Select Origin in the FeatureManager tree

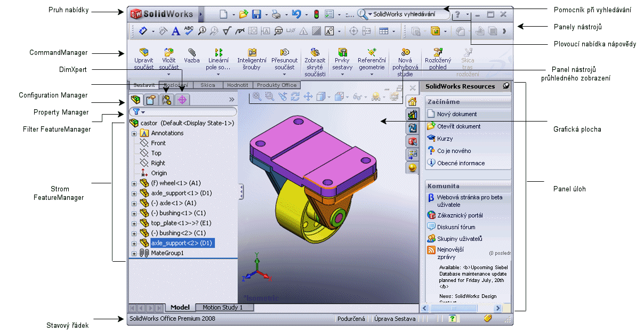coord(159,173)
